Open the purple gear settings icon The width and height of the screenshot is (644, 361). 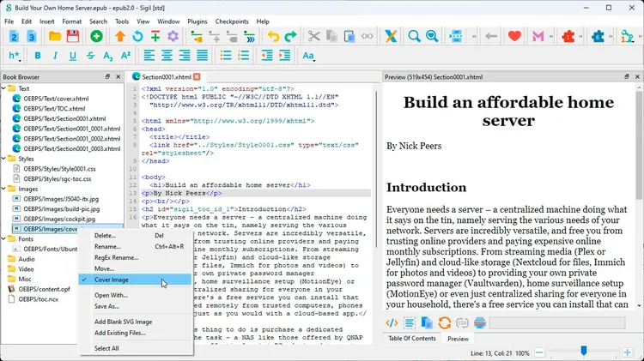pyautogui.click(x=173, y=37)
